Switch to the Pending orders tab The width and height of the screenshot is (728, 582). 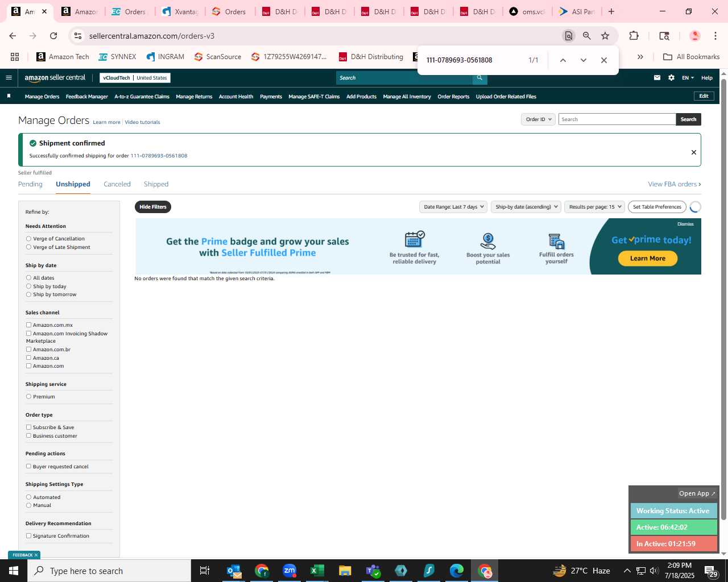[30, 184]
